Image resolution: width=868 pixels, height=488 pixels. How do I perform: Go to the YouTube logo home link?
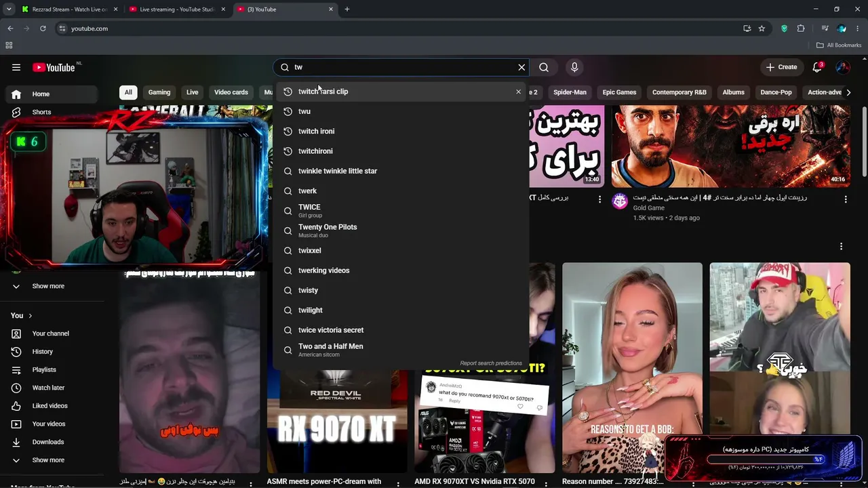pyautogui.click(x=54, y=67)
